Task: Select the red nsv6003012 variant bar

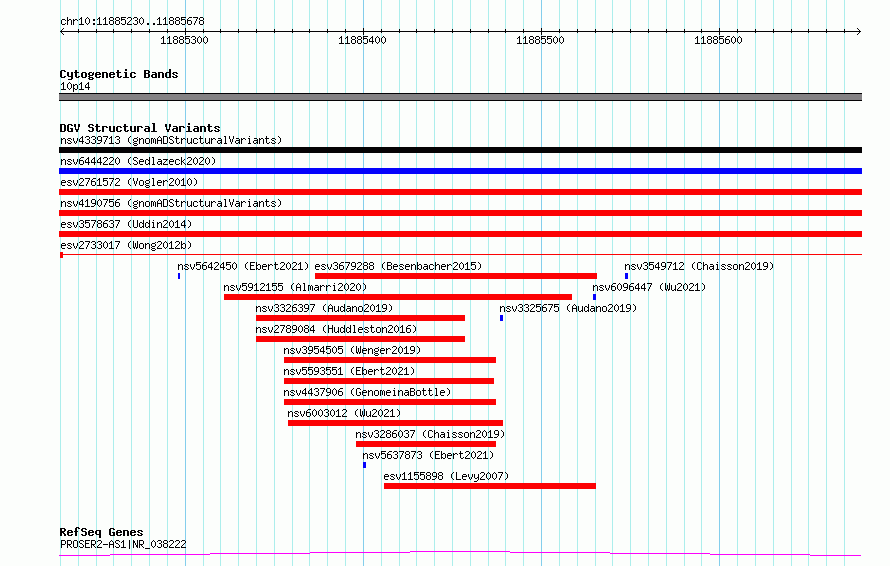Action: [395, 423]
